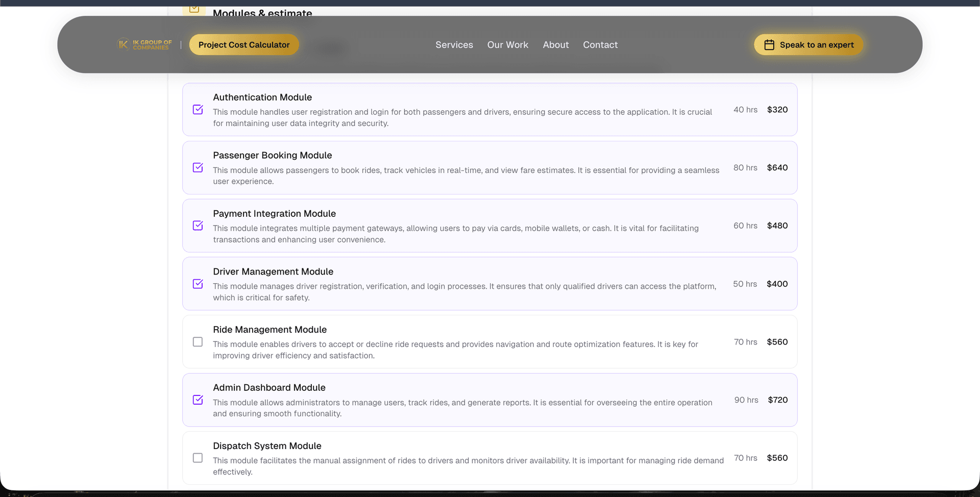Viewport: 980px width, 497px height.
Task: Click the IK Group of Companies logo
Action: coord(144,45)
